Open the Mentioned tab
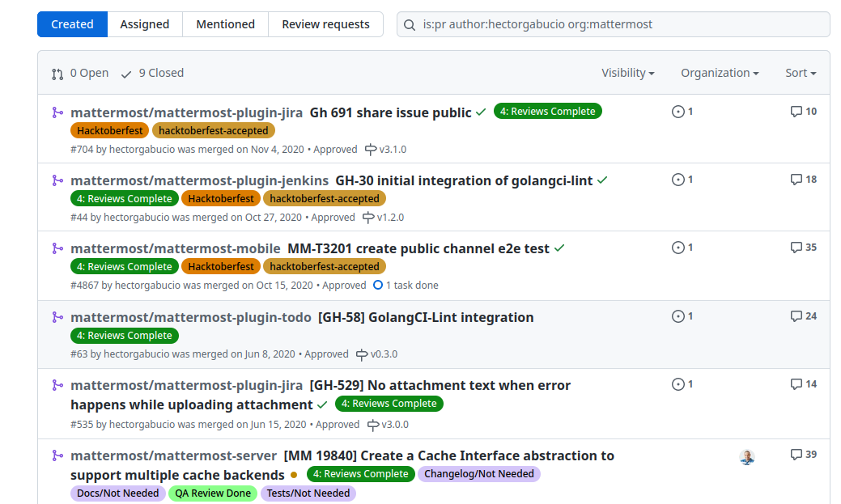 click(225, 24)
